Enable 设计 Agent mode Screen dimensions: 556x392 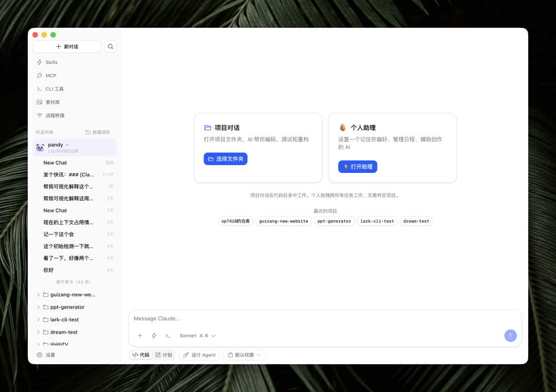(199, 355)
